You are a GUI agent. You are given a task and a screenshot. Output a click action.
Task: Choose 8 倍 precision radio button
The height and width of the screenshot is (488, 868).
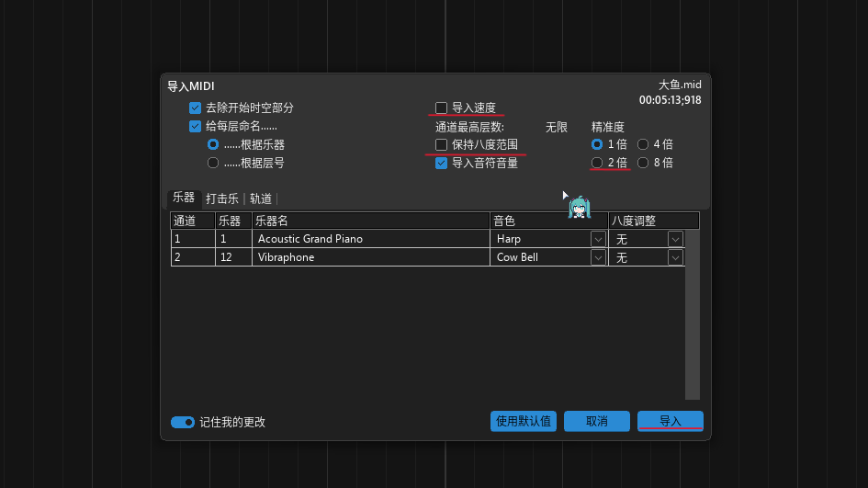pos(643,163)
